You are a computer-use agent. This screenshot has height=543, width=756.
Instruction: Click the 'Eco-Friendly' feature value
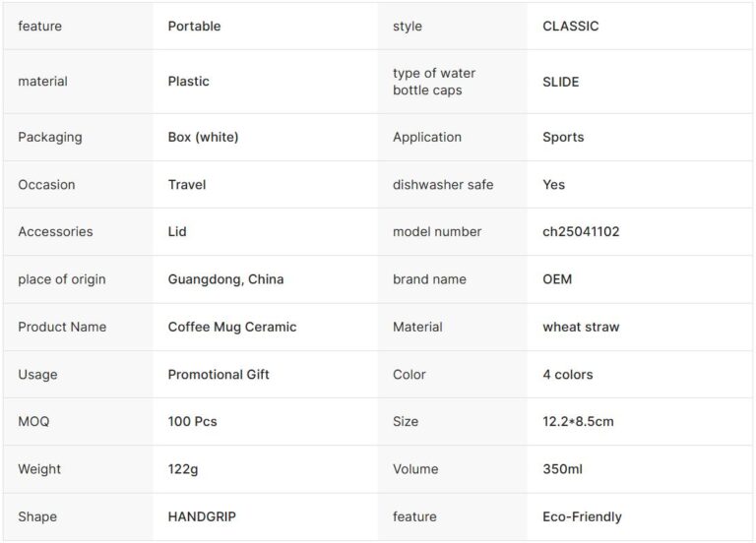point(582,516)
